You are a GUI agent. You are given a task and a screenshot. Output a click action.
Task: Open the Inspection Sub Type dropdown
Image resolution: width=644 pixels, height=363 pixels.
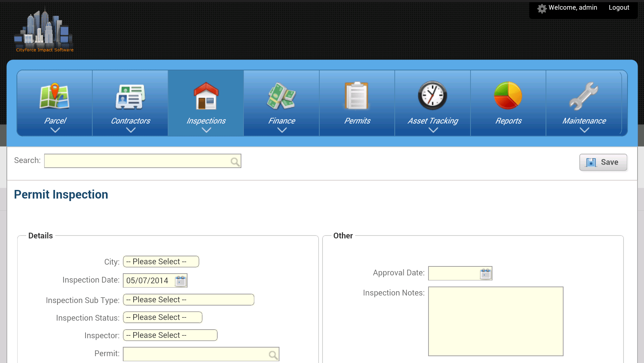[x=188, y=299]
